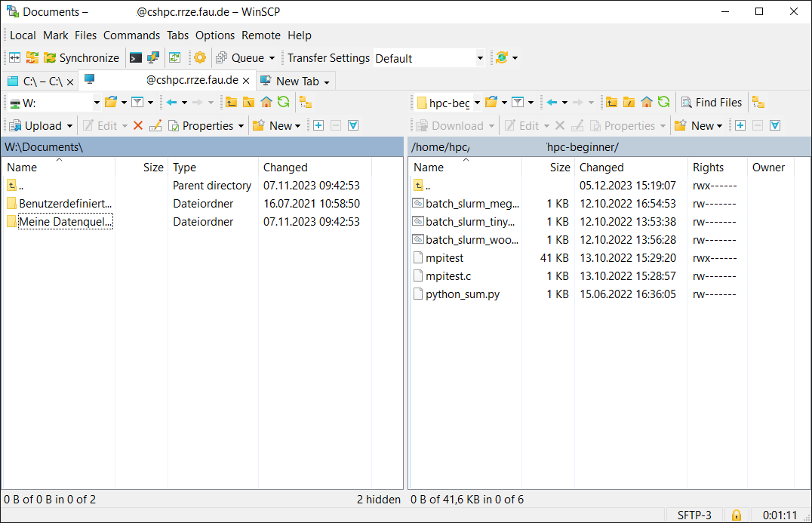Select the Meine Datenquel... folder
812x523 pixels.
(60, 222)
